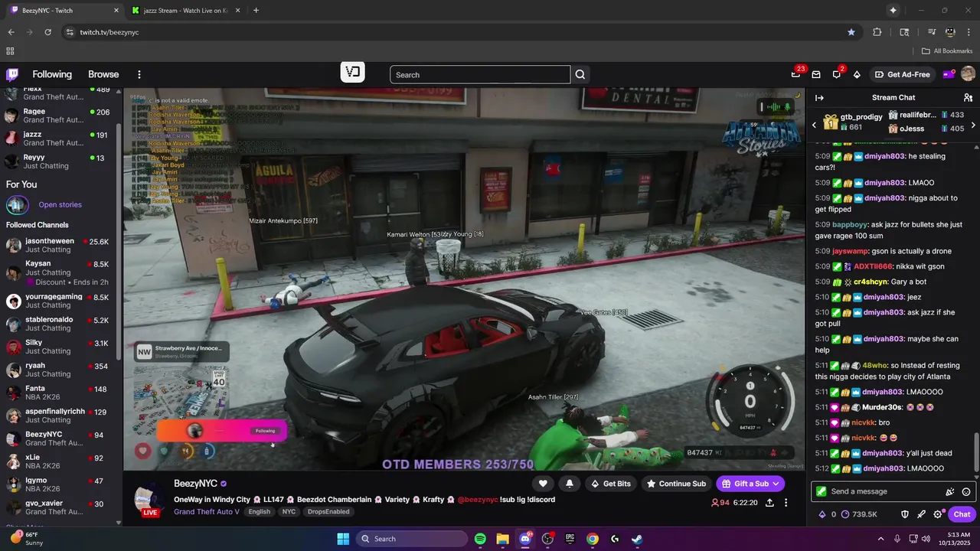The image size is (980, 551).
Task: Click the chat identity badge icon
Action: pyautogui.click(x=822, y=491)
